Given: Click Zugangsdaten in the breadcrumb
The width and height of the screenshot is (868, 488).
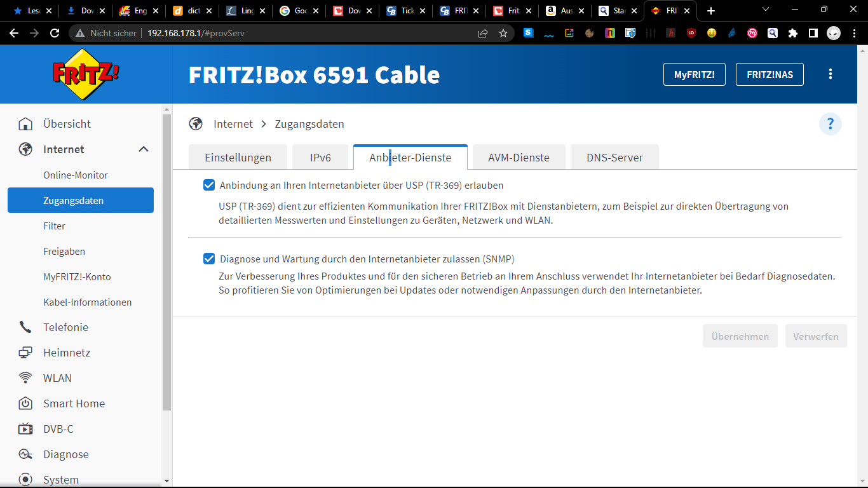Looking at the screenshot, I should pyautogui.click(x=309, y=124).
